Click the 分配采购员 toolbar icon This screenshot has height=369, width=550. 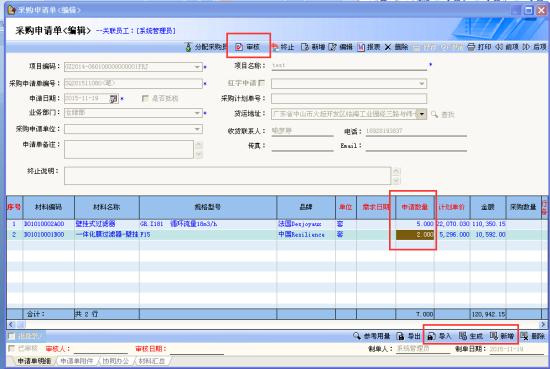pyautogui.click(x=188, y=47)
